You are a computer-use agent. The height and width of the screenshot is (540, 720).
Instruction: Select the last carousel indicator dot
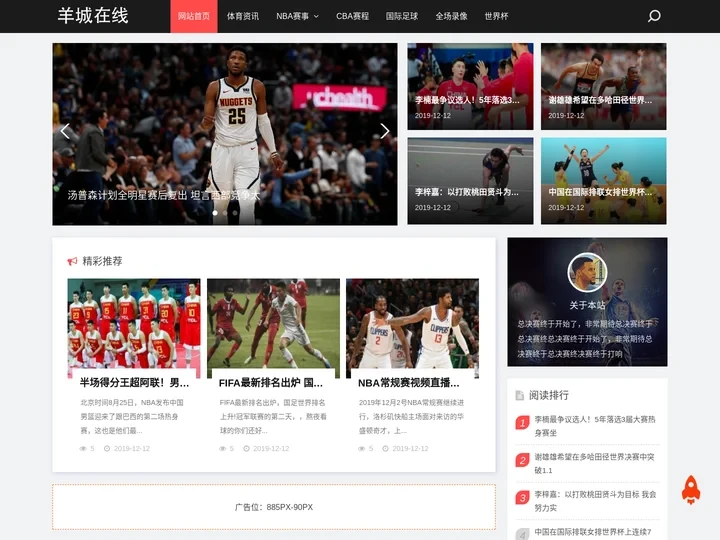(x=235, y=213)
